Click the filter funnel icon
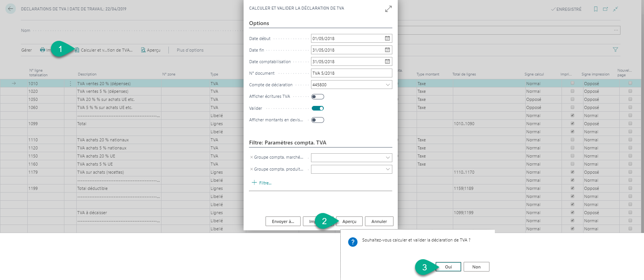Image resolution: width=644 pixels, height=280 pixels. [615, 50]
